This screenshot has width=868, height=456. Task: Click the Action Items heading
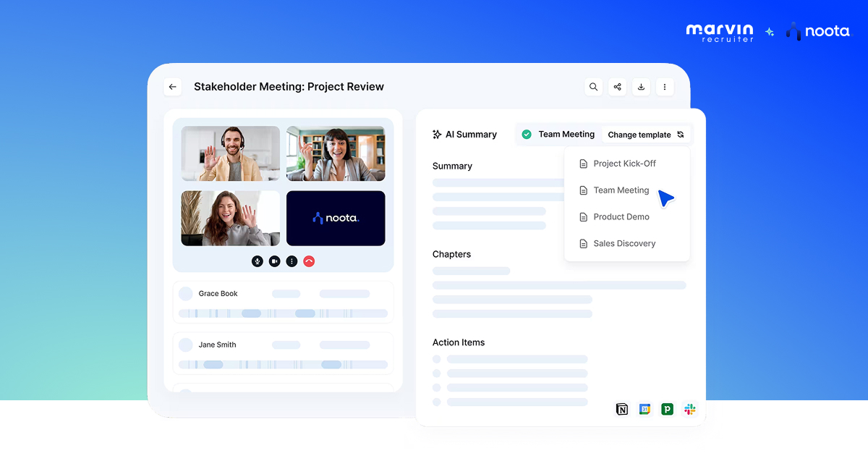point(459,343)
